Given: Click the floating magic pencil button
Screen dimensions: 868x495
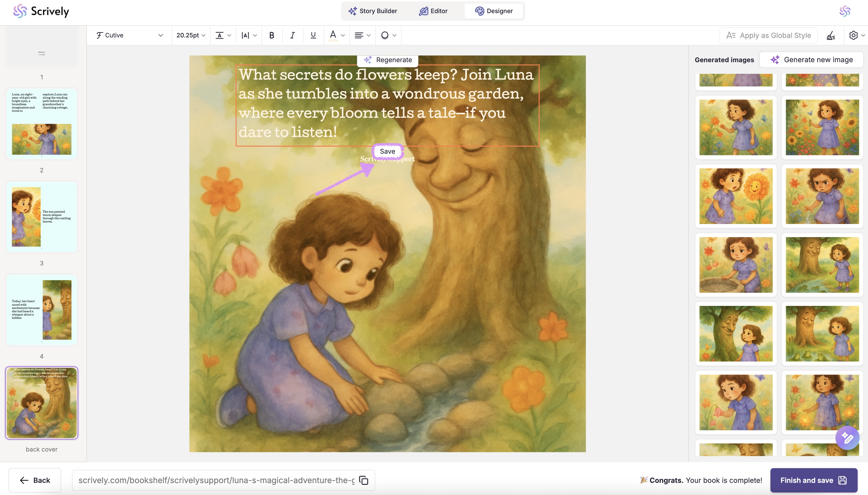Looking at the screenshot, I should tap(847, 438).
